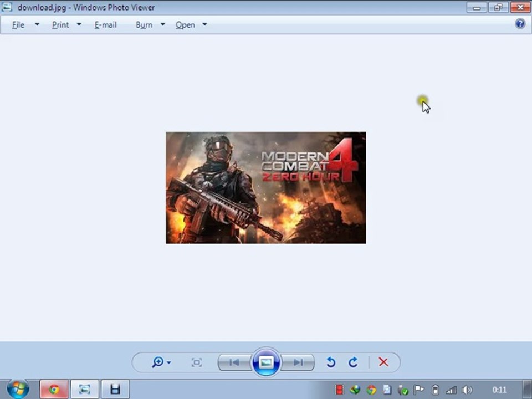Delete photo using red X icon
Image resolution: width=532 pixels, height=399 pixels.
pos(383,362)
